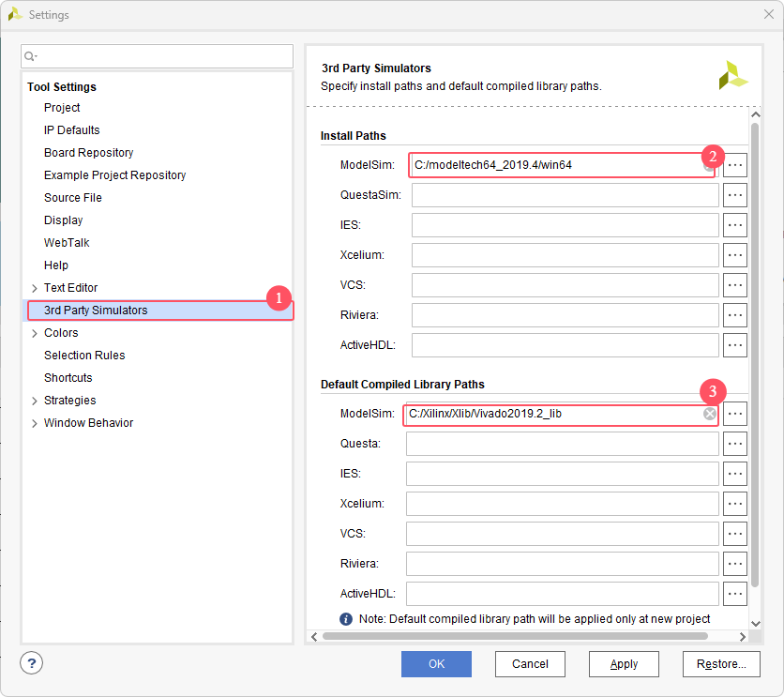Click horizontal scrollbar right arrow
784x697 pixels.
743,637
